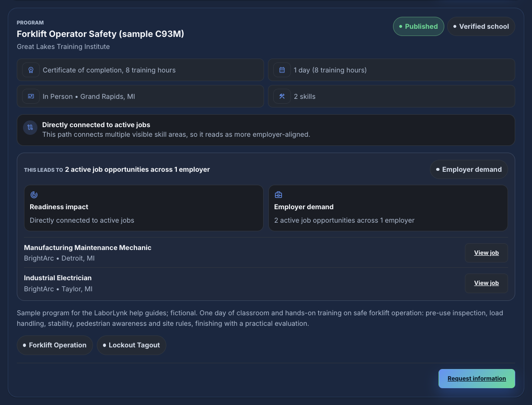The width and height of the screenshot is (532, 405).
Task: Click the PROGRAM label
Action: (x=30, y=23)
